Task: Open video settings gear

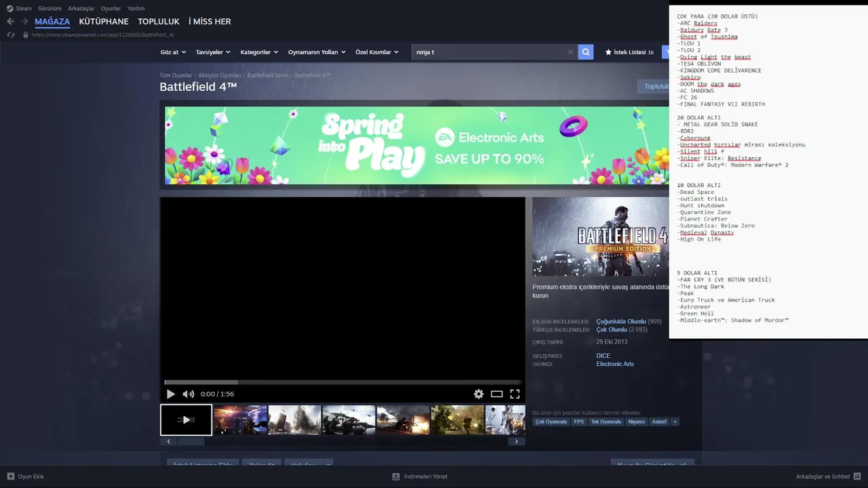Action: (479, 394)
